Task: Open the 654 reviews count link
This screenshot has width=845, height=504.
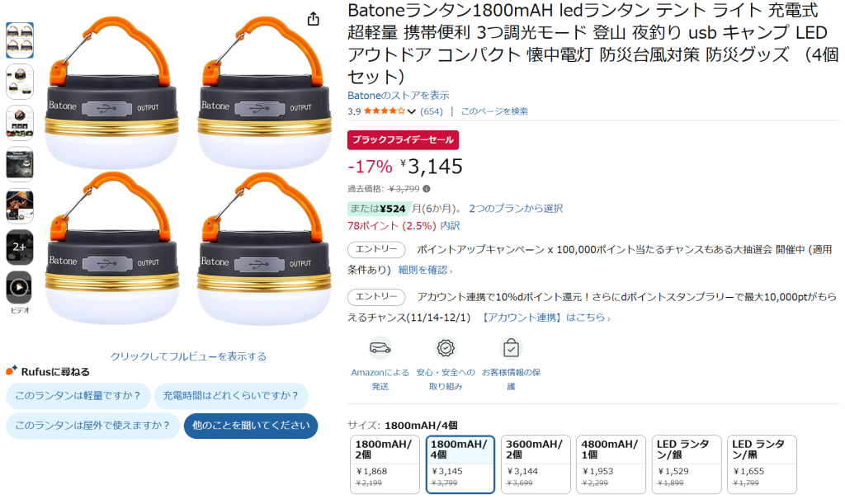Action: [432, 111]
